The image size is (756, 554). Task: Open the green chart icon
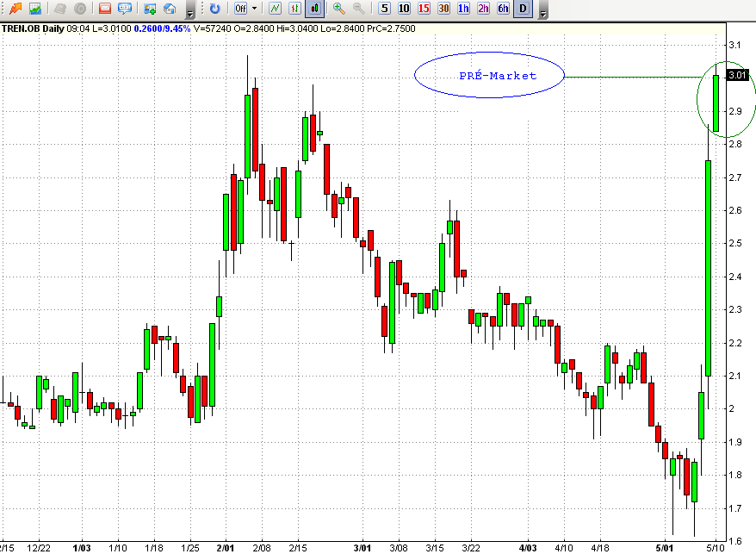[34, 9]
